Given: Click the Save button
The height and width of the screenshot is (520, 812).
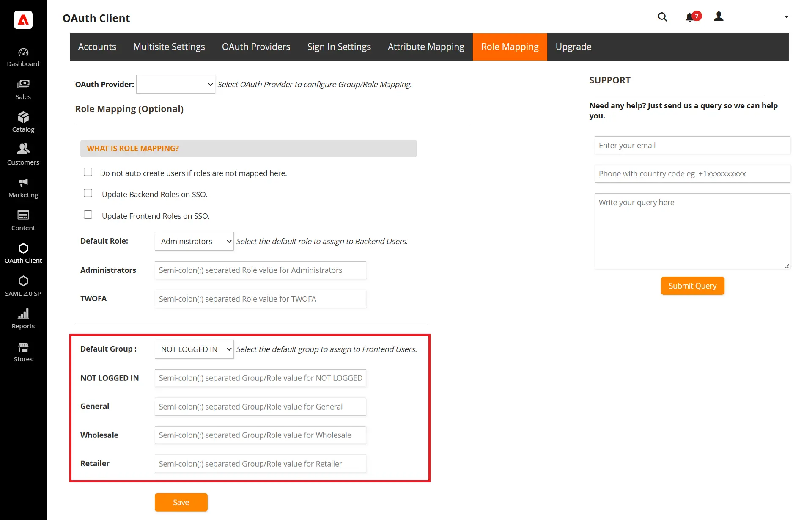Looking at the screenshot, I should point(181,502).
